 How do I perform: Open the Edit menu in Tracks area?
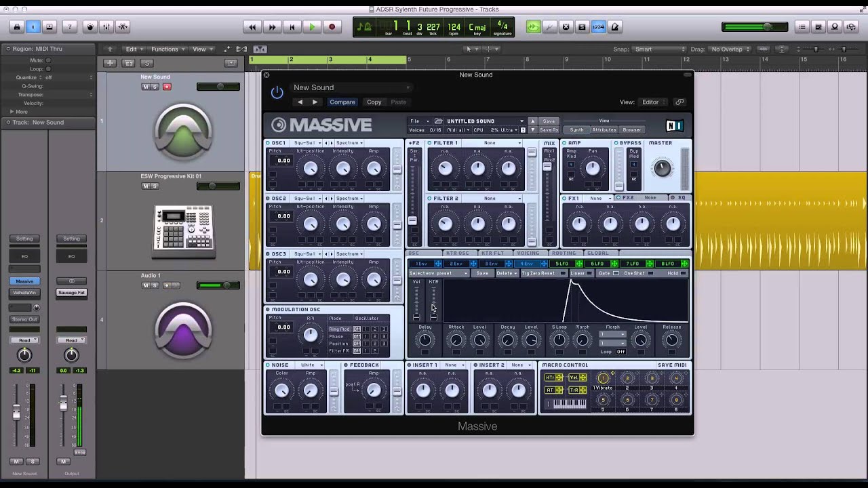[x=134, y=49]
